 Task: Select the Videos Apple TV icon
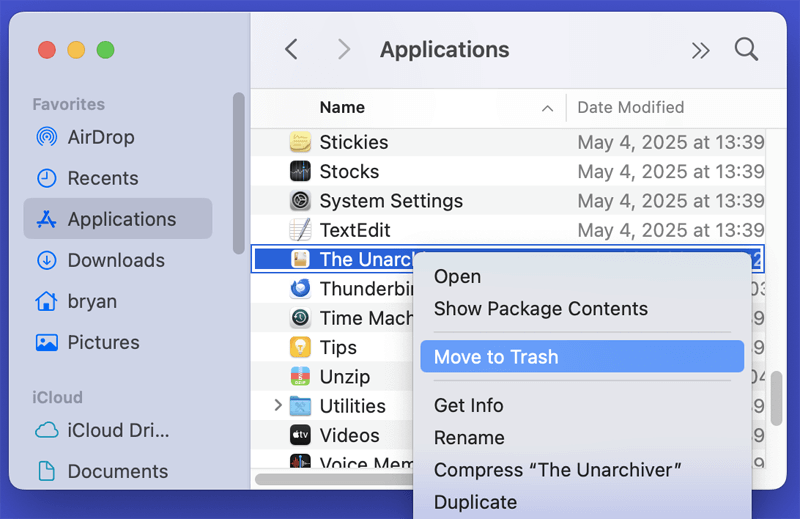click(300, 435)
